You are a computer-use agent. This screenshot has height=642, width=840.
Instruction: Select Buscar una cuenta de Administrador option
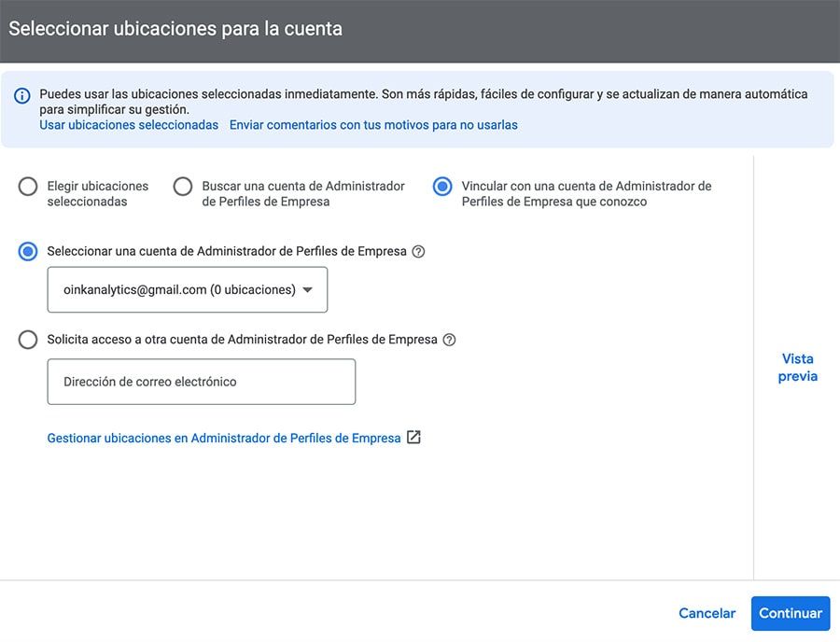click(x=183, y=187)
